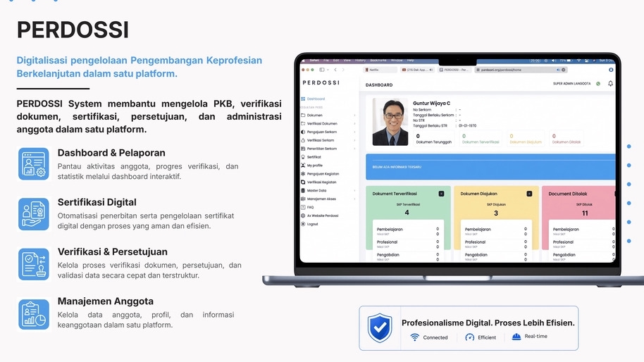Expand the Dokumen menu chevron

coord(354,116)
